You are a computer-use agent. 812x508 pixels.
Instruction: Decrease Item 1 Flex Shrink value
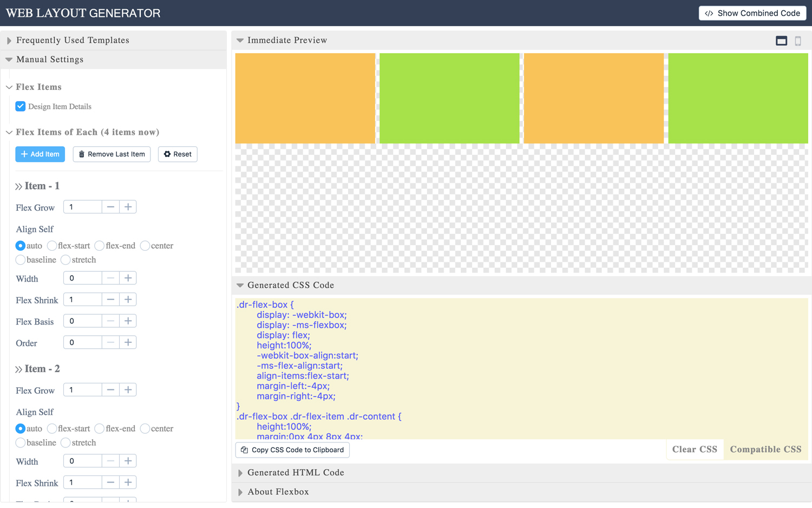(110, 299)
